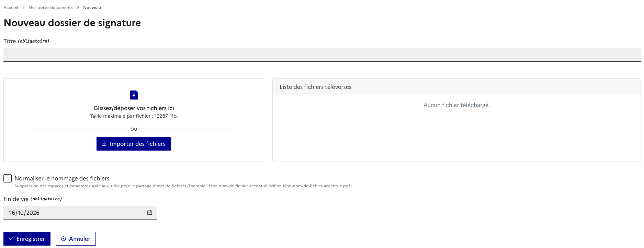Enable Normaliser le nommage des fichiers checkbox
The image size is (644, 248).
8,178
